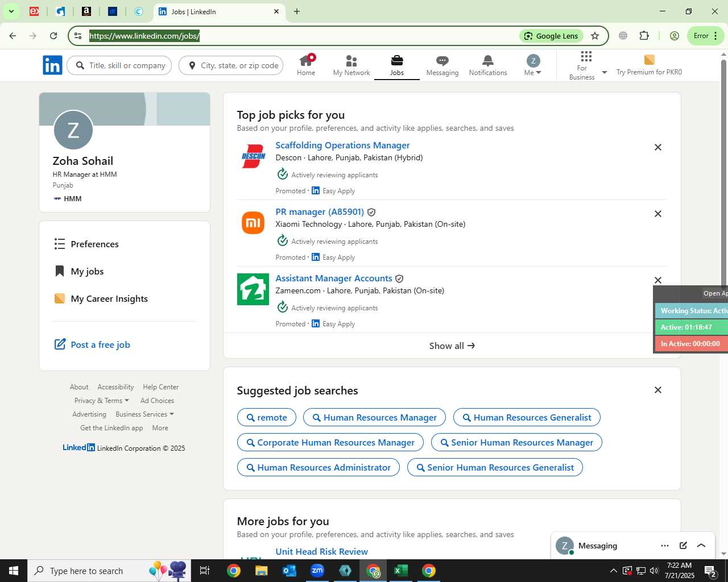
Task: Click Post a free job
Action: pos(92,344)
